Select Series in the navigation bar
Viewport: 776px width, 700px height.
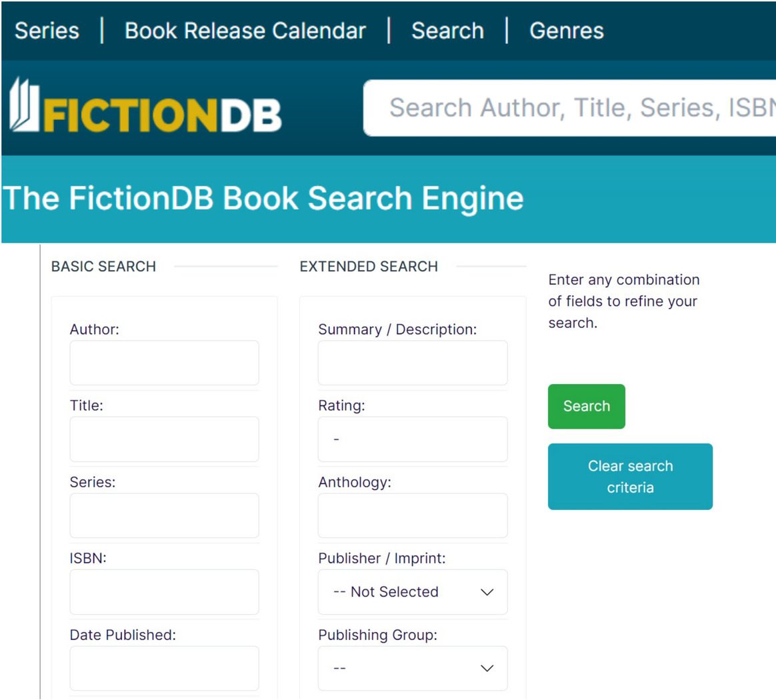pyautogui.click(x=46, y=30)
